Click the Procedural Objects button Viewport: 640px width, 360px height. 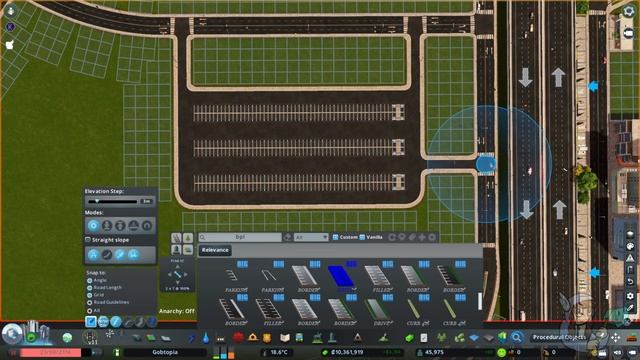pos(559,337)
